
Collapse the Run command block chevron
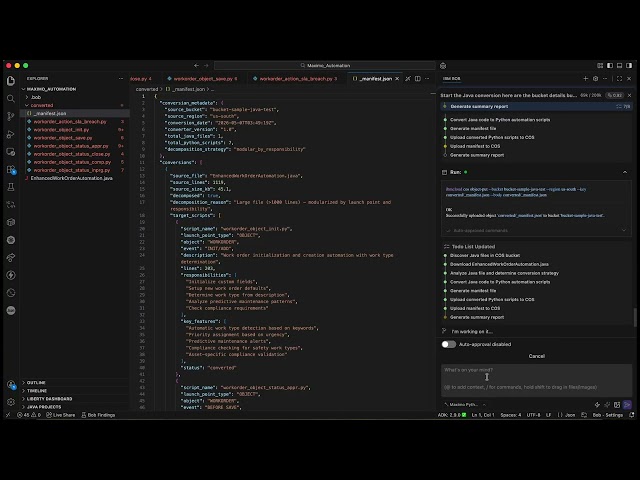[625, 172]
